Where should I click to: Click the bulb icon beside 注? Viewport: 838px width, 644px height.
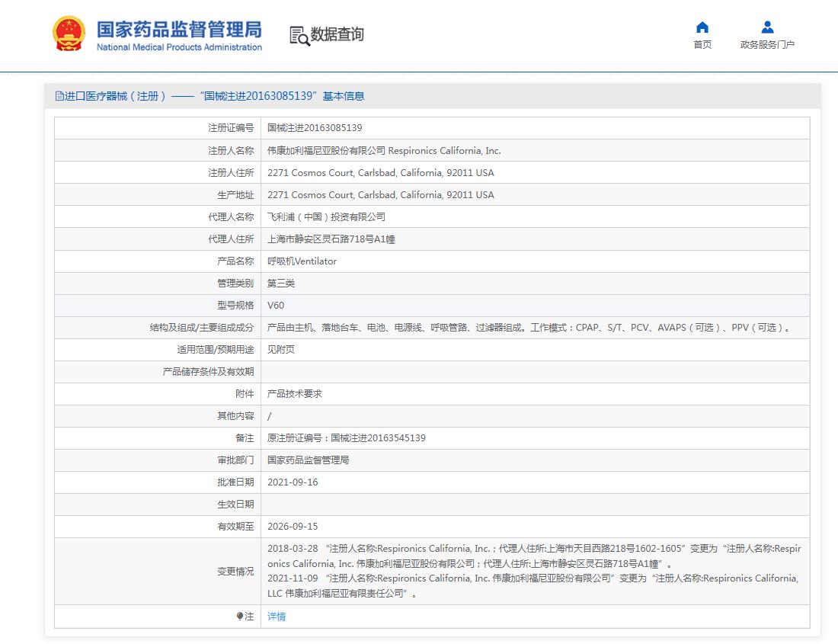click(240, 617)
